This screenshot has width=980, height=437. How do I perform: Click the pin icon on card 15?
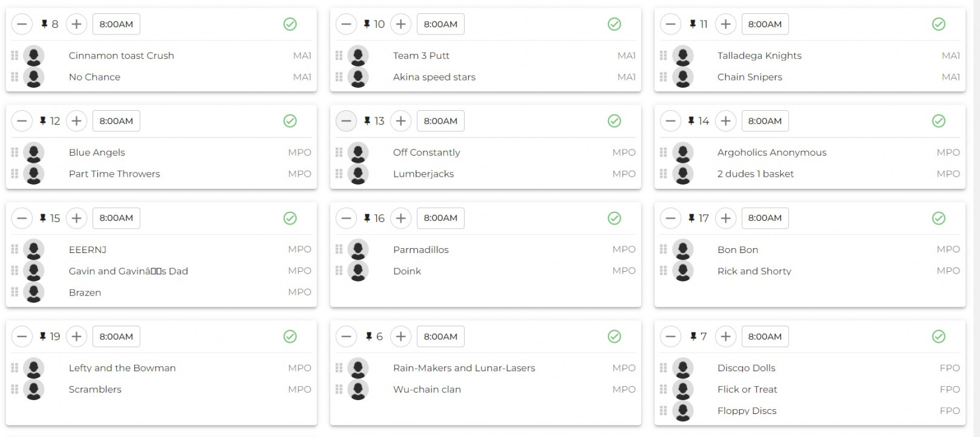click(43, 218)
